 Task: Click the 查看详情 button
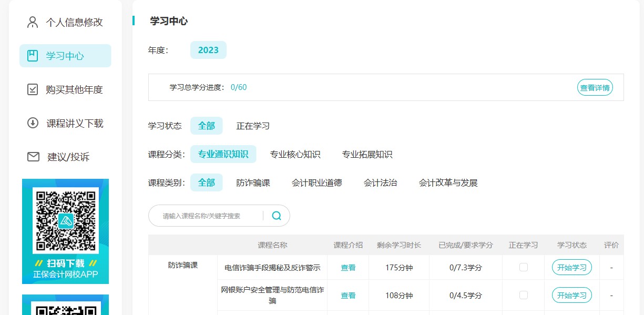[595, 88]
